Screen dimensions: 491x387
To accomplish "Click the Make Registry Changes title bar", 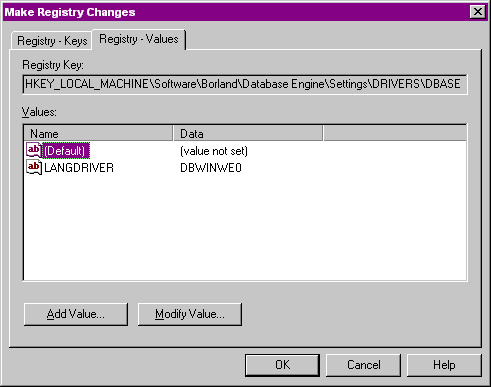I will coord(233,12).
